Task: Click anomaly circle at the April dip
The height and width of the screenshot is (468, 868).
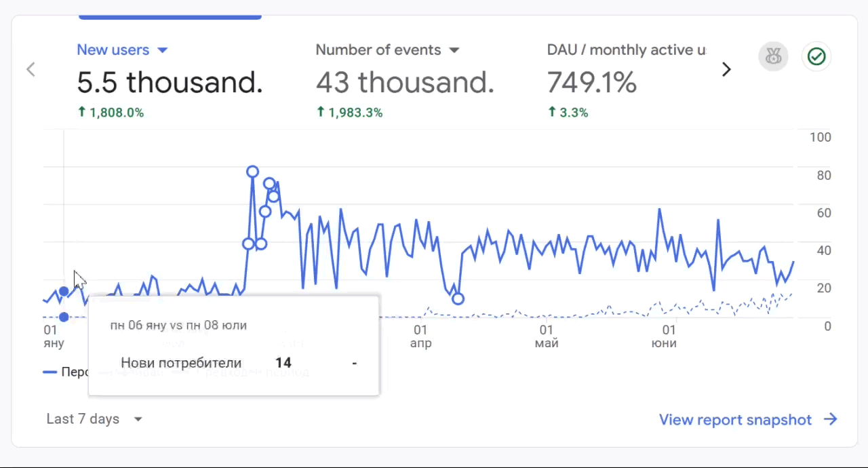Action: tap(458, 298)
